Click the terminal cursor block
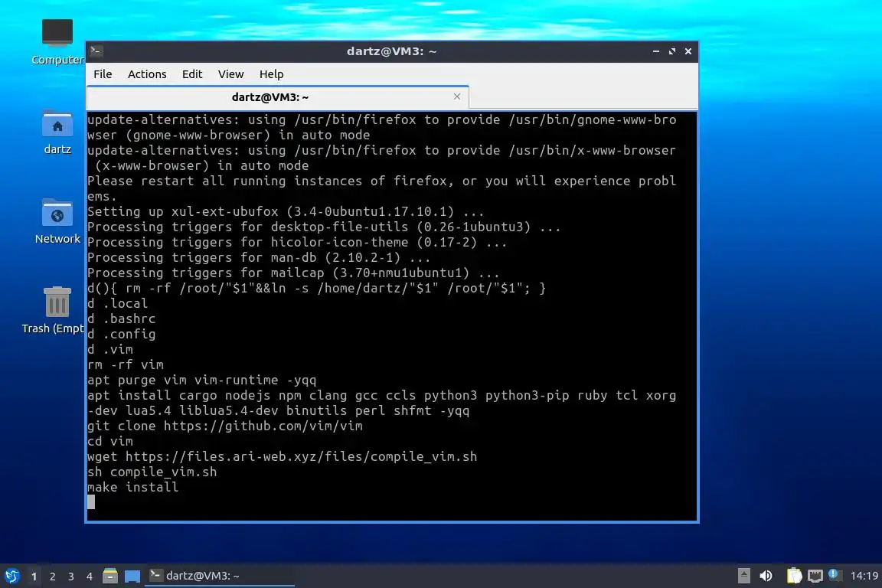This screenshot has height=588, width=882. pos(91,502)
